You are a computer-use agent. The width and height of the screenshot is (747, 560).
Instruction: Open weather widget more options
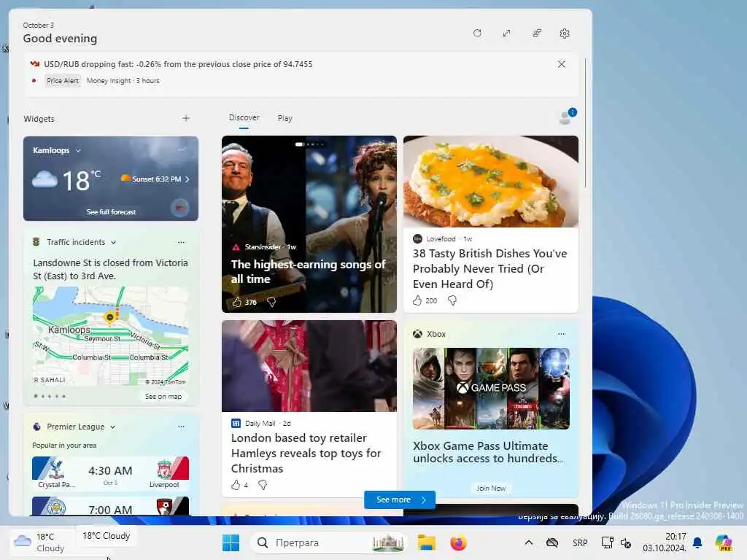click(x=182, y=150)
